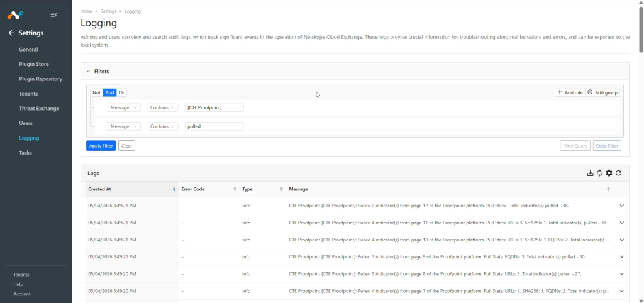Viewport: 644px width, 303px height.
Task: Expand the page 7 log row
Action: (621, 290)
